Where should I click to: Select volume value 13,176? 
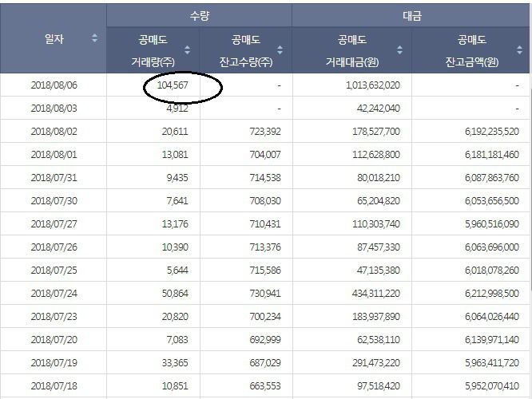pos(175,223)
